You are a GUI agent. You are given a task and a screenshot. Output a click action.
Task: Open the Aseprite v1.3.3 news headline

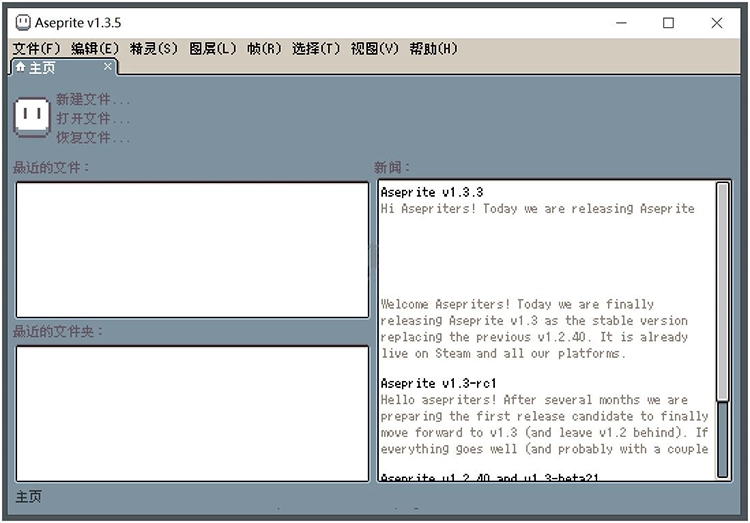432,192
